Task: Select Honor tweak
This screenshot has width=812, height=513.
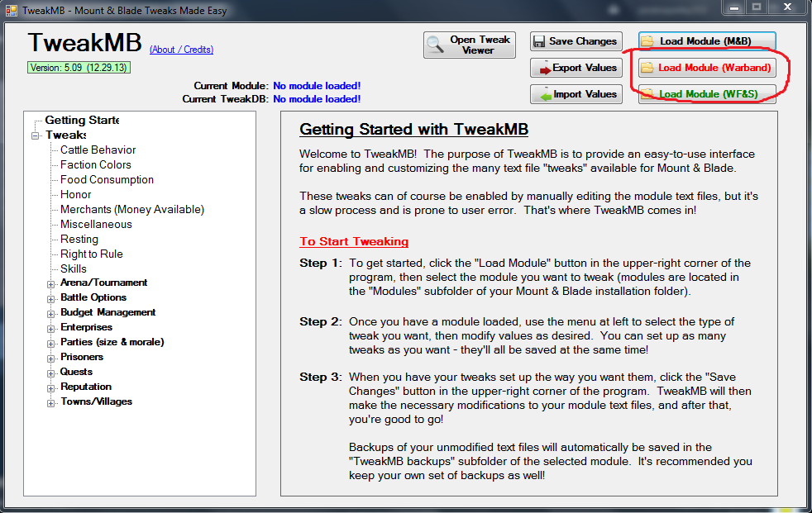Action: point(75,194)
